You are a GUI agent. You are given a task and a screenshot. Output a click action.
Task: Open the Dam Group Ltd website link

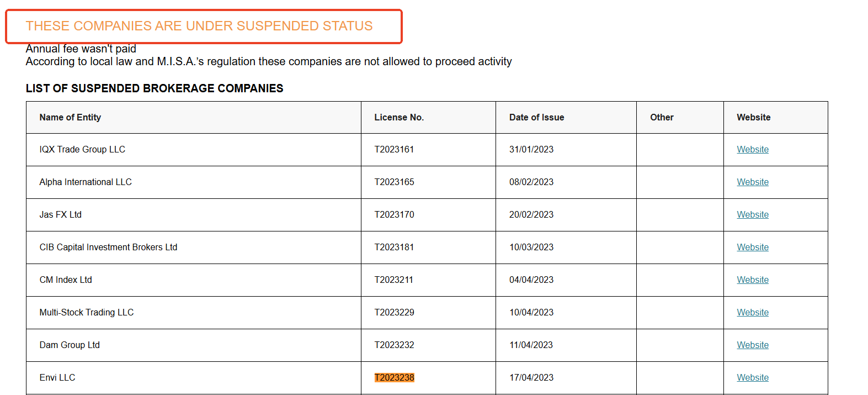[752, 345]
